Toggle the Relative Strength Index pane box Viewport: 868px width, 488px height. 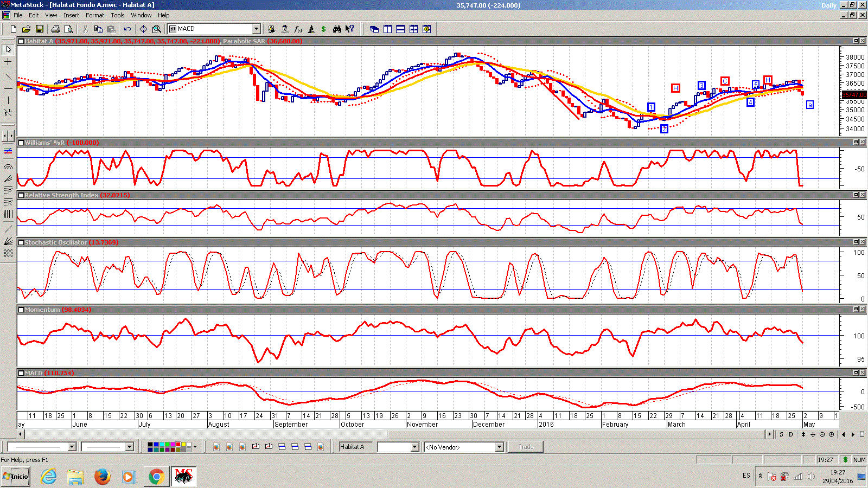[x=21, y=195]
